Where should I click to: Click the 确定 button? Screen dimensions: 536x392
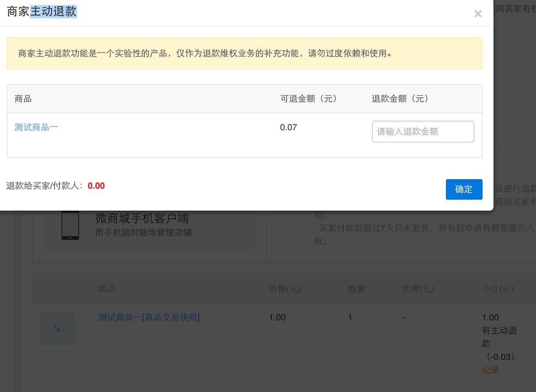pos(464,189)
